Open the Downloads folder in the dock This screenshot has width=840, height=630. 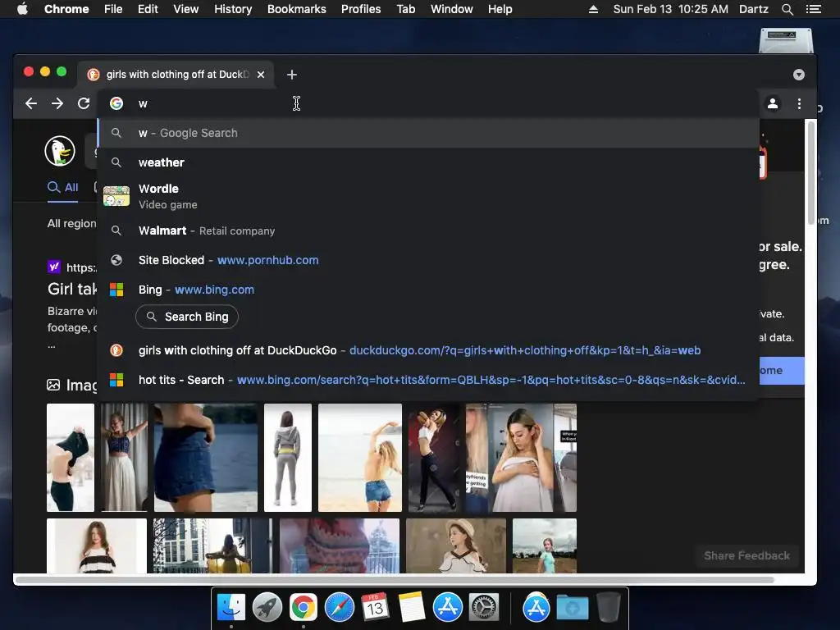(x=572, y=608)
